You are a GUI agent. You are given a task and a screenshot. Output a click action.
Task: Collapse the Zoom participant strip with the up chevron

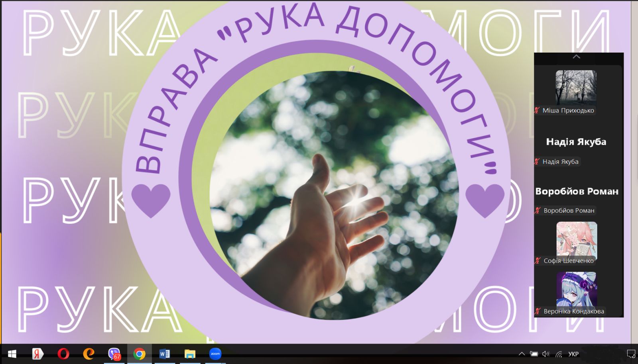(x=576, y=57)
